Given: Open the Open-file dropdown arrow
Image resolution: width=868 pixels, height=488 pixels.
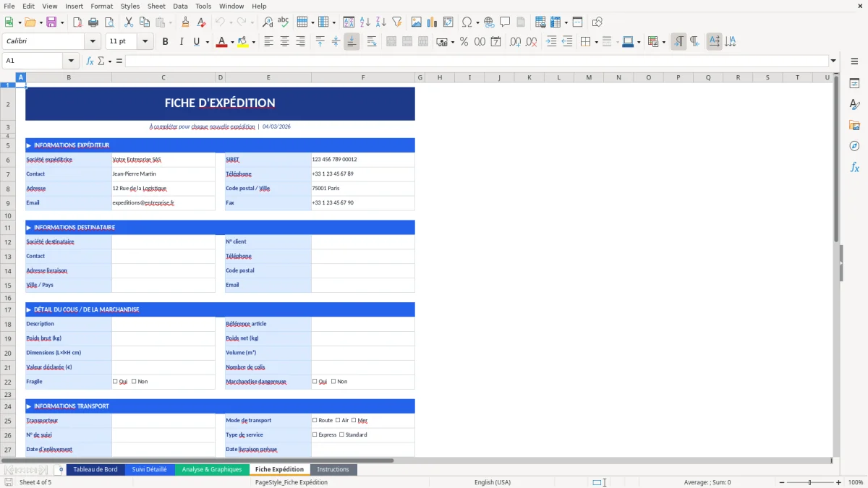Looking at the screenshot, I should 41,22.
